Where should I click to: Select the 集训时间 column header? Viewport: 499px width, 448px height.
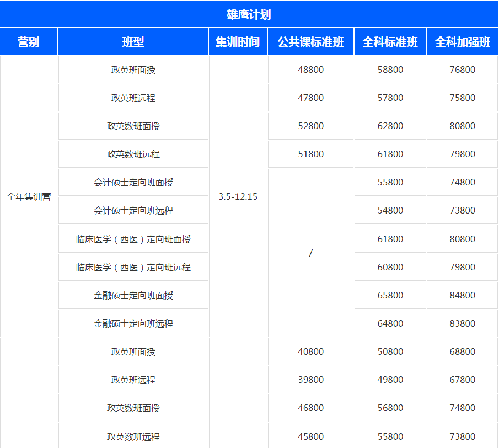(x=238, y=42)
